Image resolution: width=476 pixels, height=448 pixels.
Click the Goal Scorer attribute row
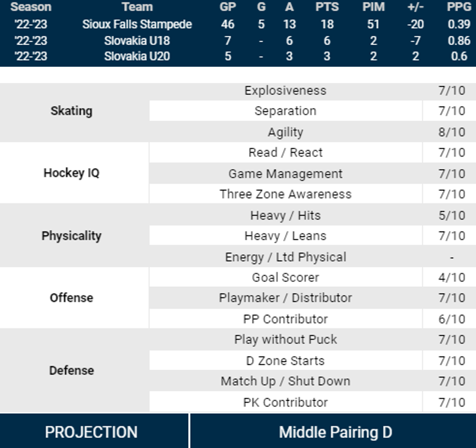(285, 277)
